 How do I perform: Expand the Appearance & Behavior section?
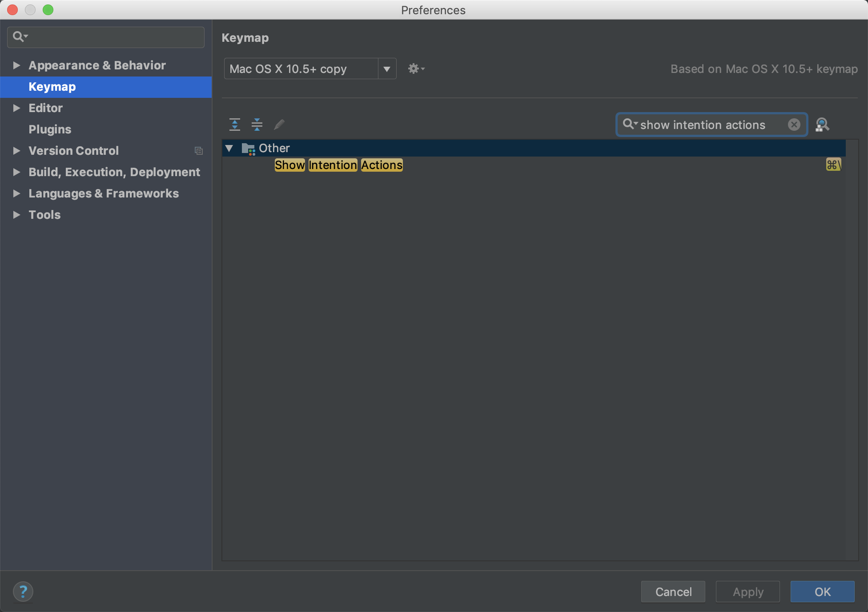pyautogui.click(x=16, y=65)
